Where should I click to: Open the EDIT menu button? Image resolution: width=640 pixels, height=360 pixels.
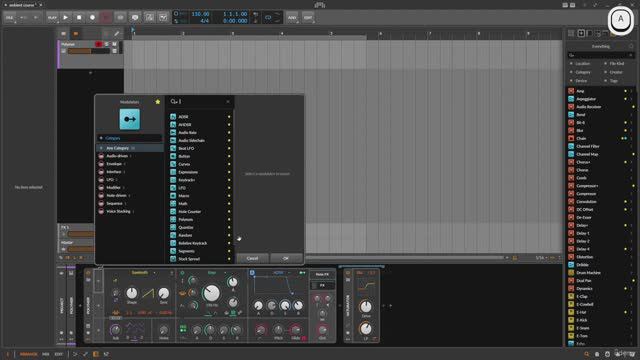coord(308,18)
